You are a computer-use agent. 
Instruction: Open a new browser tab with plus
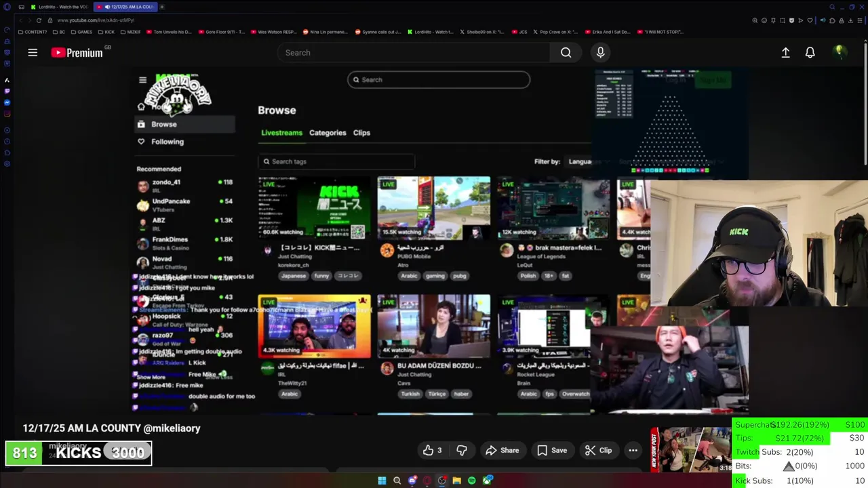pyautogui.click(x=162, y=7)
